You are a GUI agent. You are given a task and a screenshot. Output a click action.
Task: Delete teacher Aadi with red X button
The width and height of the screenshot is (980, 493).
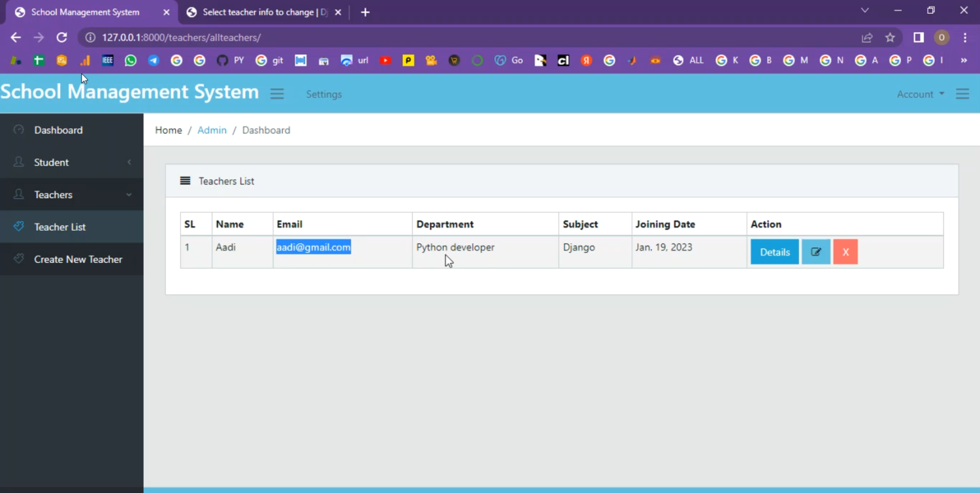click(845, 252)
